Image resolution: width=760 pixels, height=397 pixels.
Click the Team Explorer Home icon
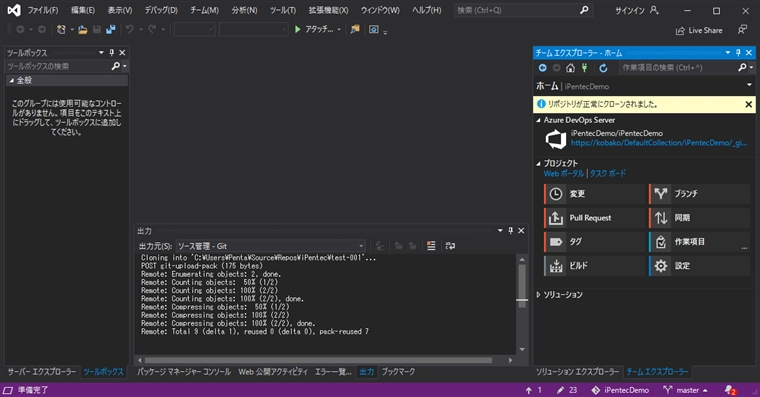pos(570,68)
